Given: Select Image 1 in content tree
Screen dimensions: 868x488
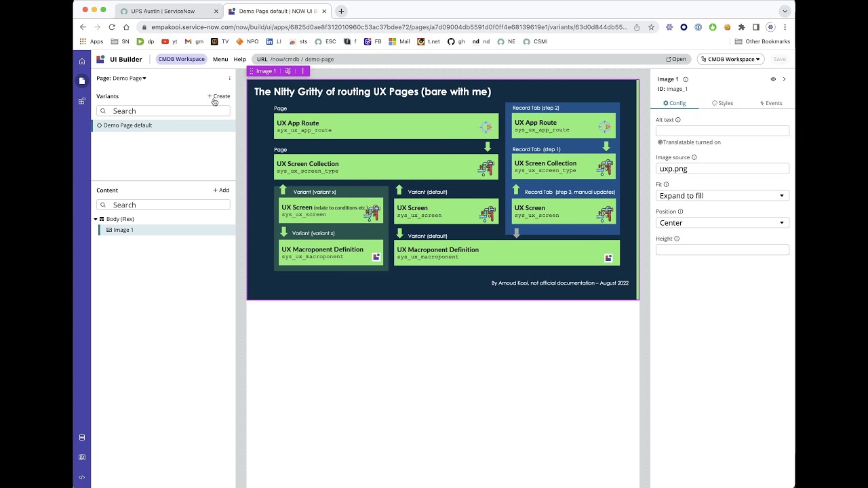Looking at the screenshot, I should pos(167,230).
